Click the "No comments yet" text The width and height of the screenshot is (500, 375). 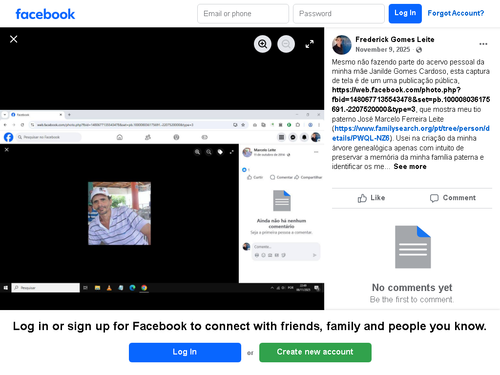[412, 287]
